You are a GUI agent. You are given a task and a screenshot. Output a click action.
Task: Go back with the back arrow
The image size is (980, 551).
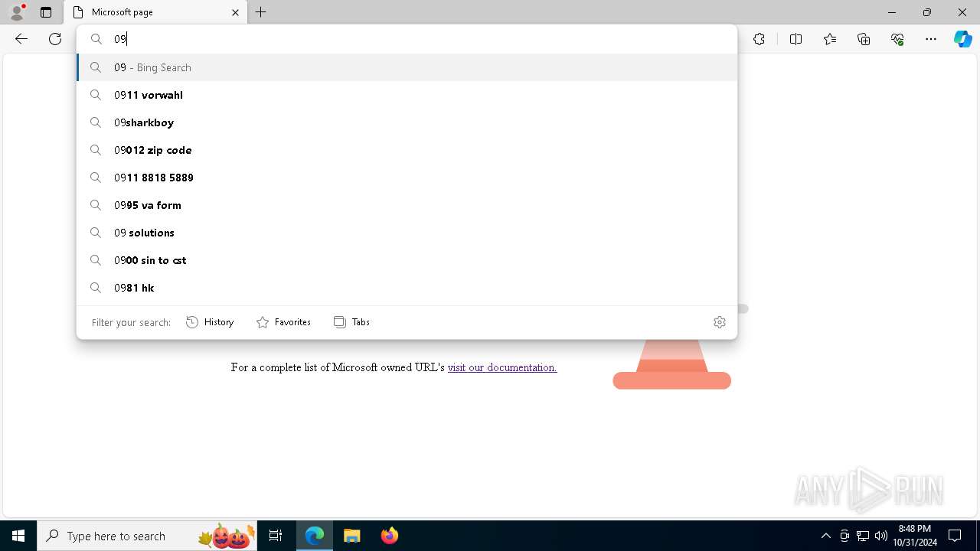(x=21, y=39)
